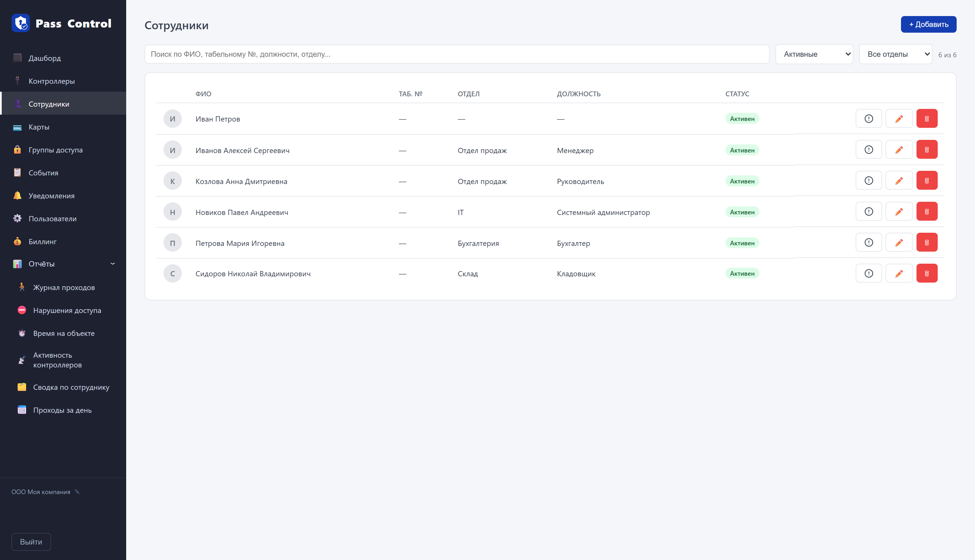The width and height of the screenshot is (975, 560).
Task: Click the Pass Control shield logo
Action: point(20,23)
